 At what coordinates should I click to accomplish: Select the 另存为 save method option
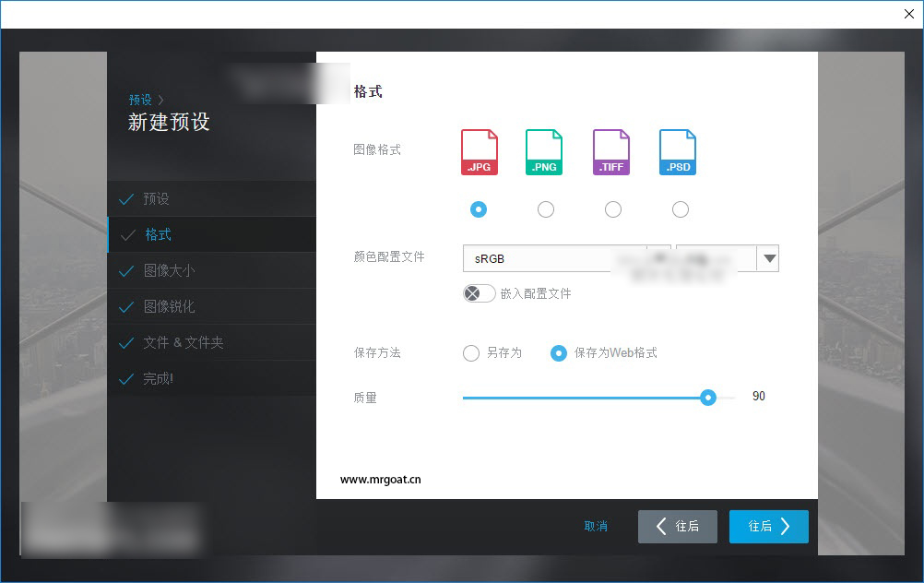click(x=470, y=352)
